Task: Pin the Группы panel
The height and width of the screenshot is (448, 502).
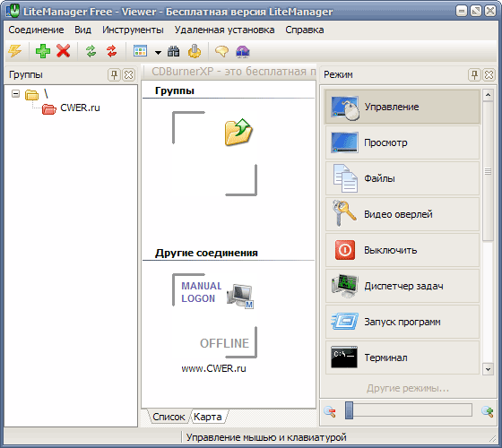Action: pos(114,75)
